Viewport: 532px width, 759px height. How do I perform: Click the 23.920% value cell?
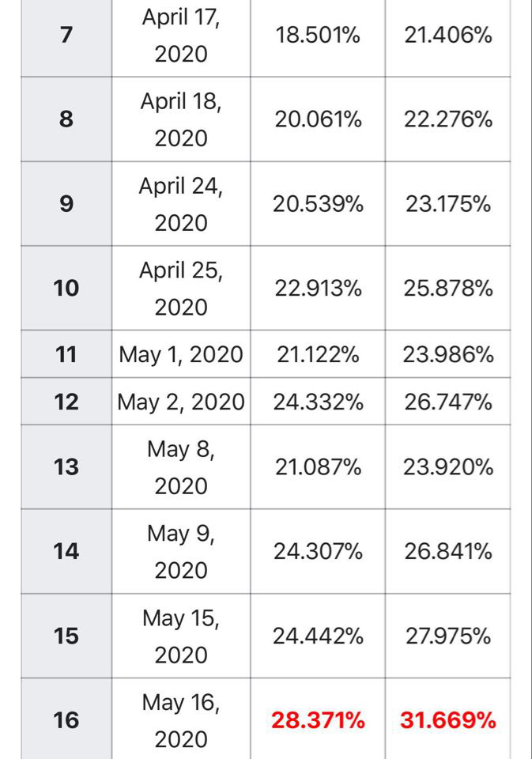point(447,467)
